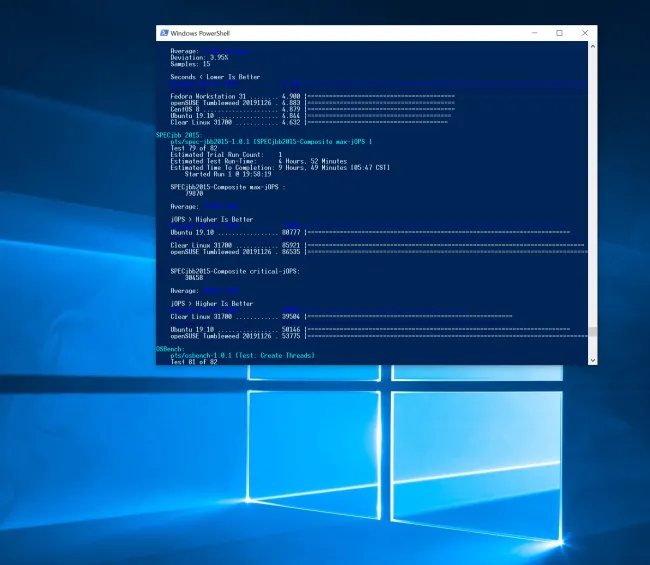Click the Windows PowerShell title text
This screenshot has width=650, height=565.
click(199, 33)
